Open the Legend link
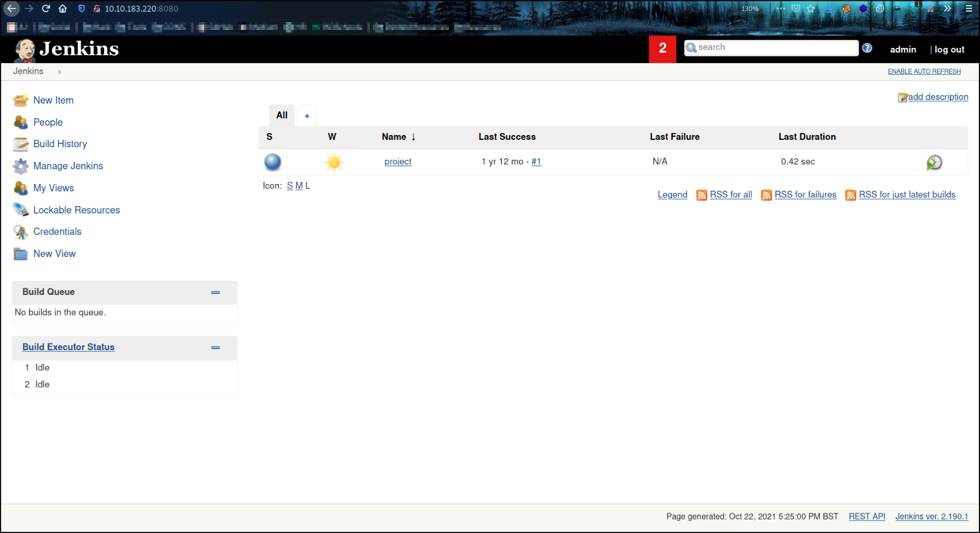Screen dimensions: 980x533 tap(672, 195)
